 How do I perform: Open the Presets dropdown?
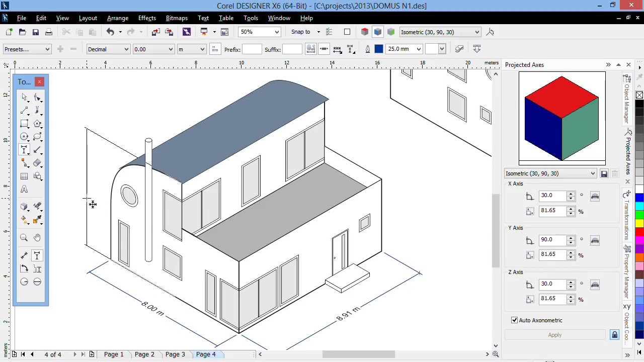[47, 49]
